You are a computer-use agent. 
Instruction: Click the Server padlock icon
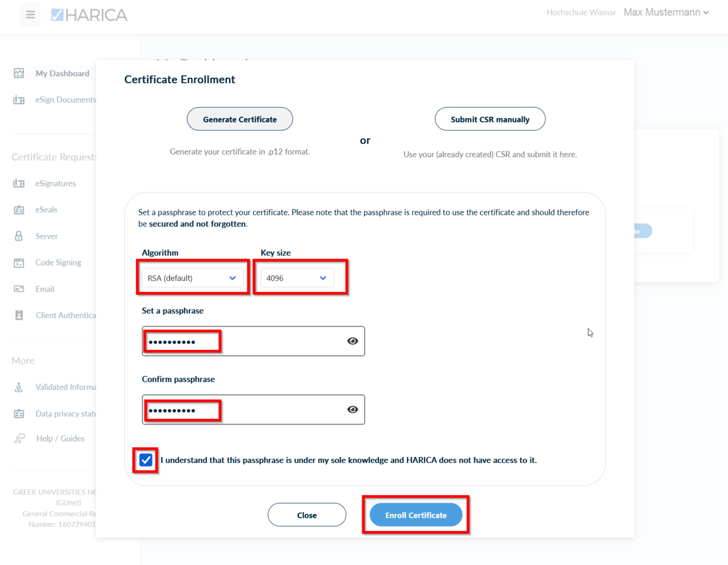[x=19, y=236]
